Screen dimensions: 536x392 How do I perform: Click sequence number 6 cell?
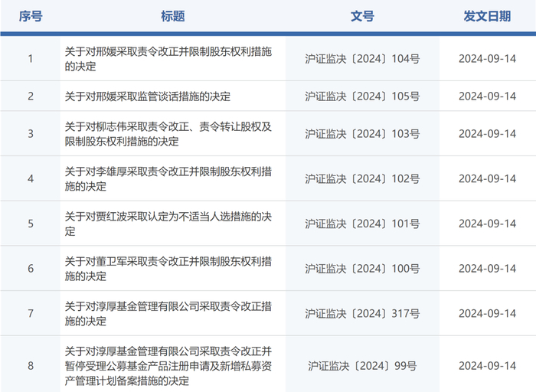31,269
